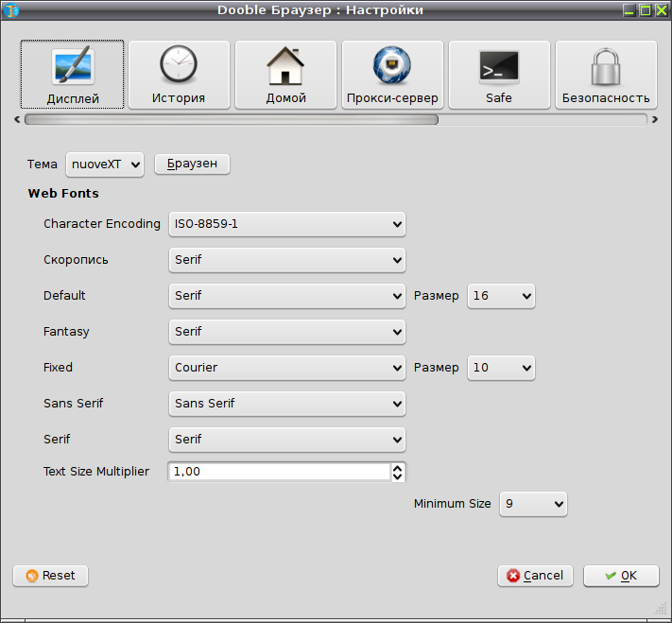The image size is (672, 623).
Task: Expand the Default font Размер 16 dropdown
Action: point(501,296)
